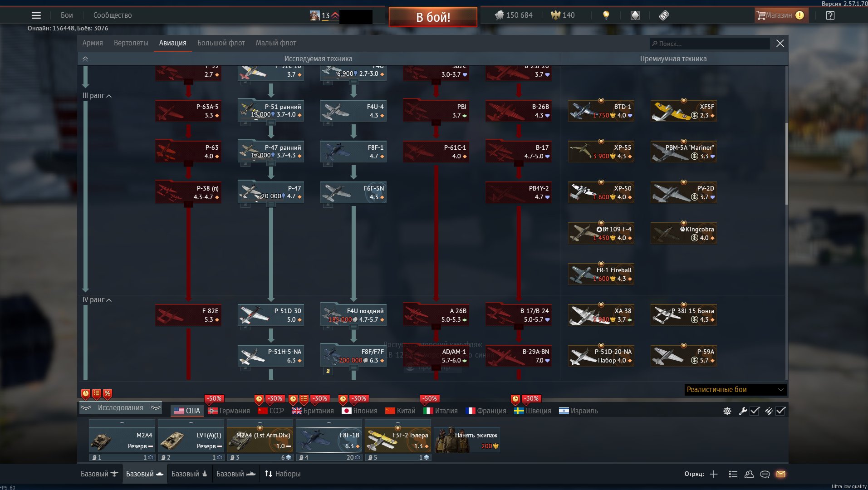Viewport: 868px width, 490px height.
Task: Click the clock badge above Япония
Action: pos(343,399)
